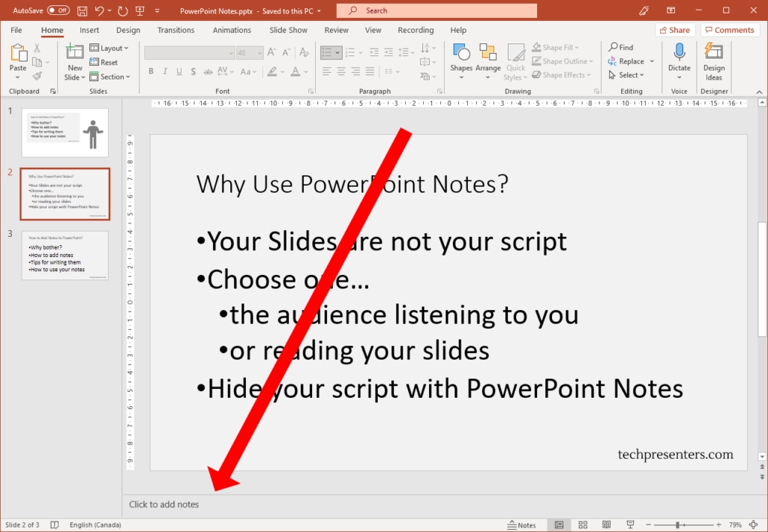This screenshot has width=768, height=532.
Task: Apply numbered list formatting
Action: click(x=349, y=52)
